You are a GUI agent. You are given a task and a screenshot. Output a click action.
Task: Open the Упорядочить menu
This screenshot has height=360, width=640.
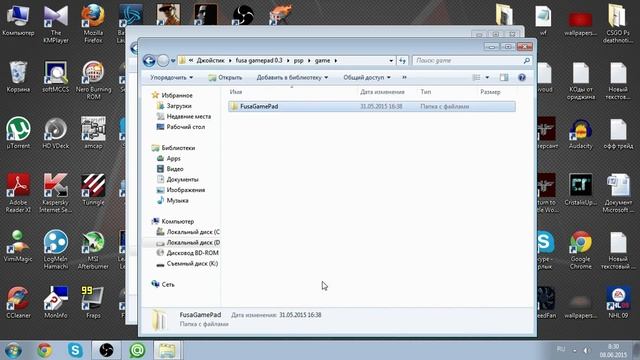(x=171, y=78)
